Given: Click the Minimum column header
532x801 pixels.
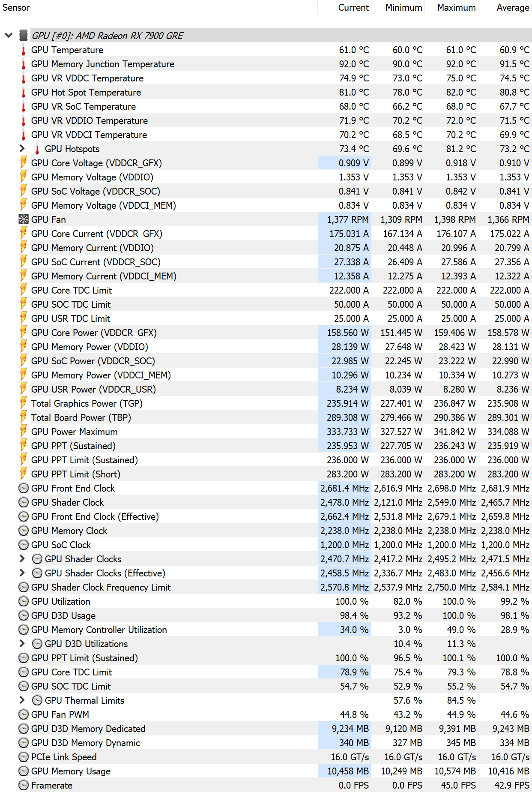Looking at the screenshot, I should pos(403,7).
